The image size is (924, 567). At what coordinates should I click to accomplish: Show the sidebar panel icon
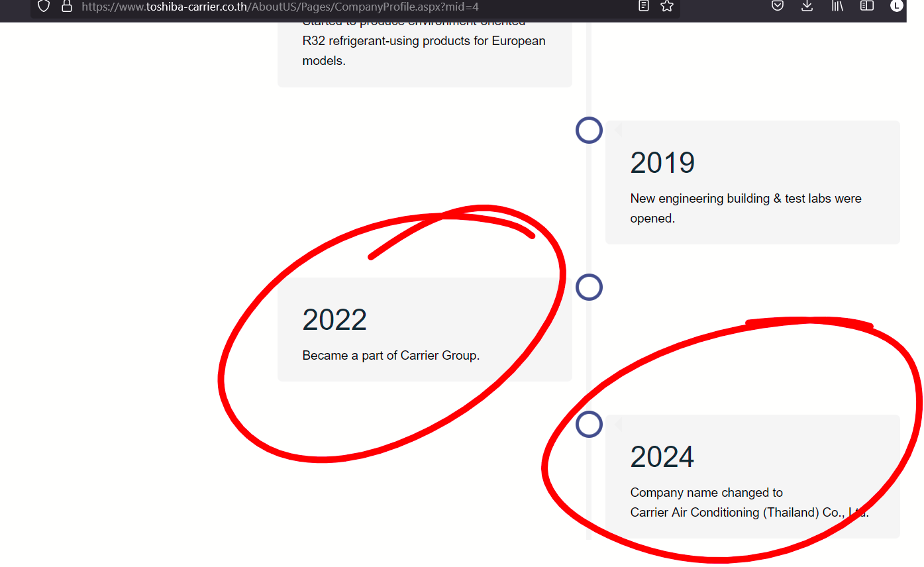click(867, 6)
